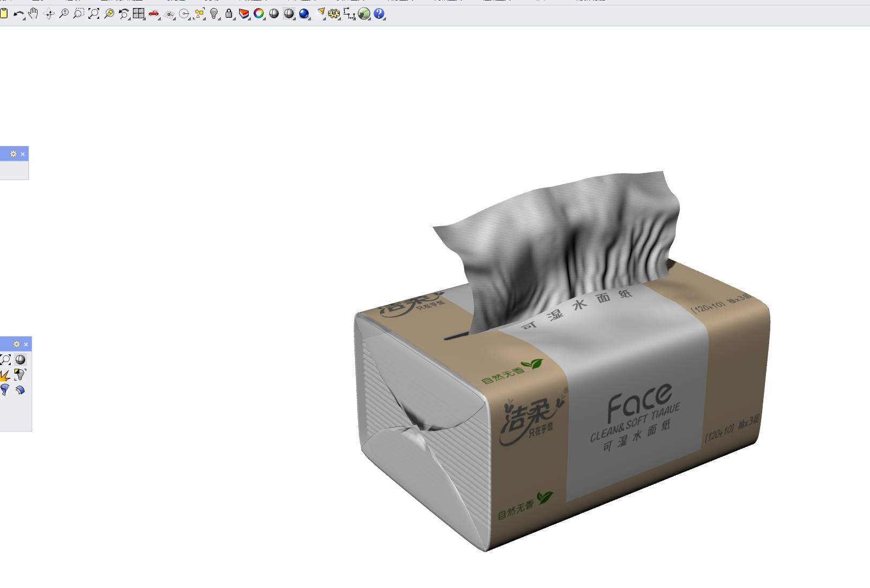Select the Pan view hand tool
This screenshot has width=870, height=588.
[33, 13]
